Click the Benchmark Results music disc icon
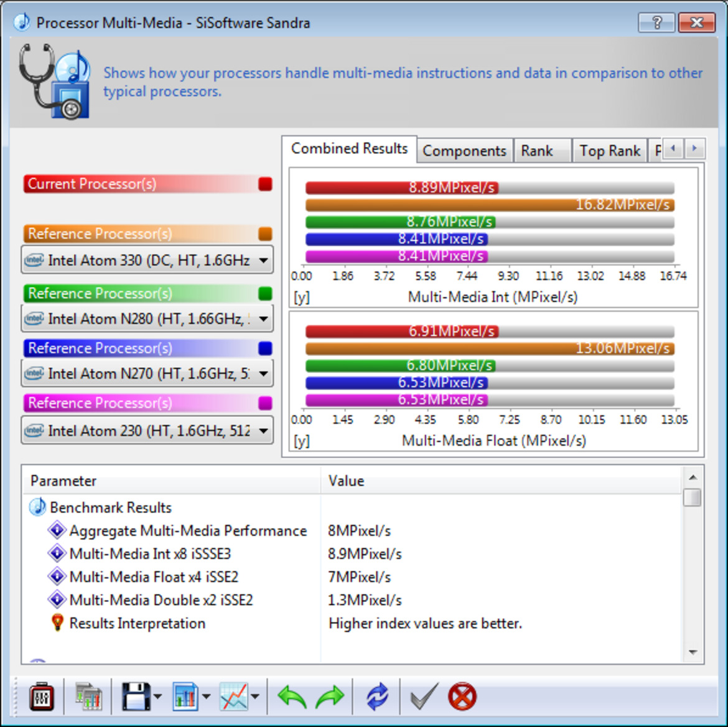The height and width of the screenshot is (727, 728). tap(37, 507)
